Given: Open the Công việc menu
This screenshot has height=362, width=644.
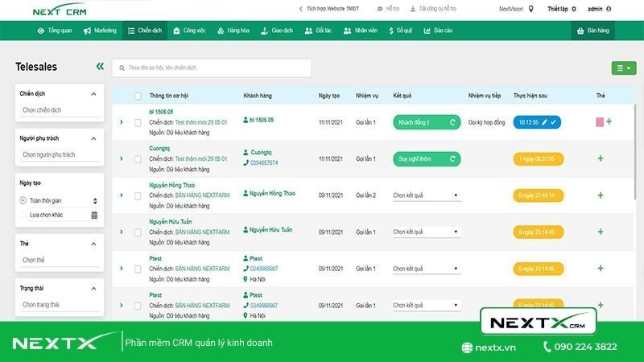Looking at the screenshot, I should 189,31.
